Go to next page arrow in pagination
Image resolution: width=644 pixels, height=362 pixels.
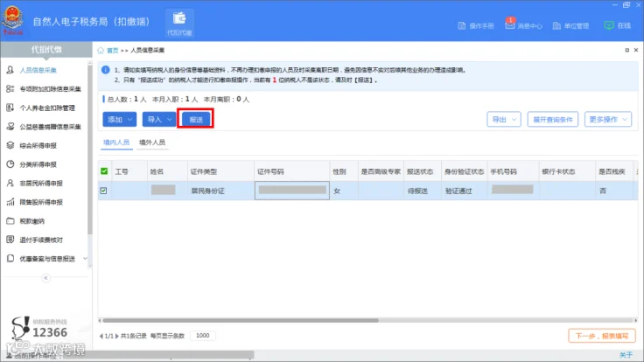tap(117, 336)
